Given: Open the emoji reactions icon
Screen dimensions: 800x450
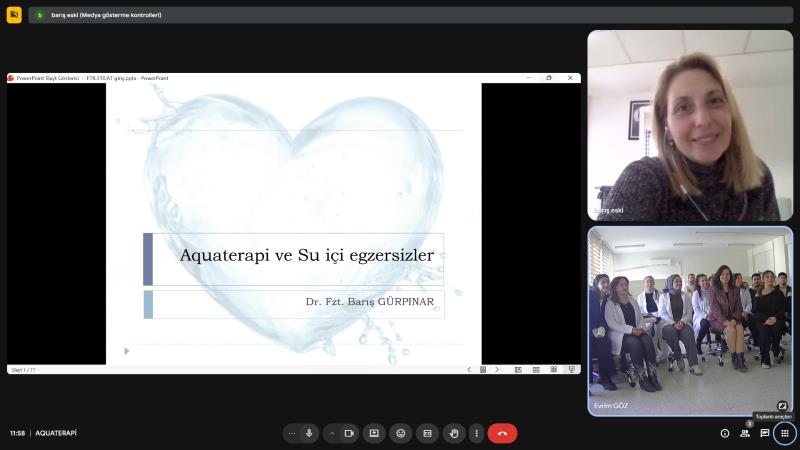Looking at the screenshot, I should click(x=401, y=433).
